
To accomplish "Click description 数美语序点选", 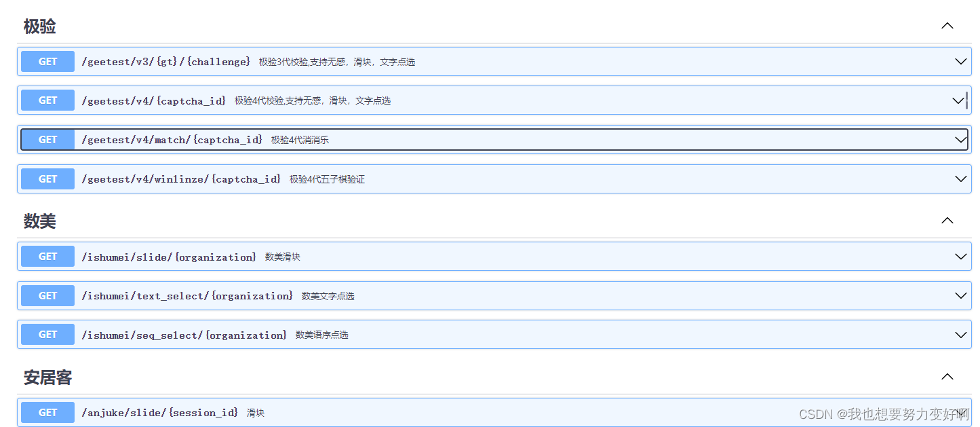I will point(322,335).
